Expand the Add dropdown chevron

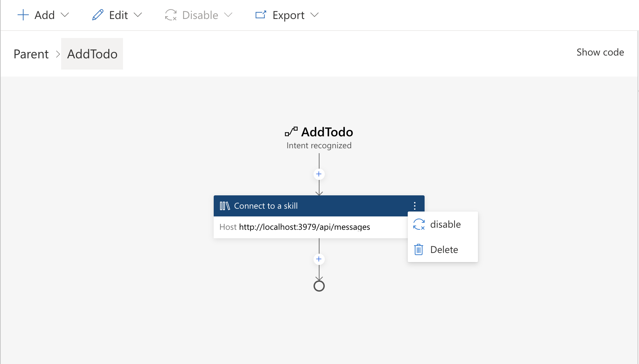[65, 15]
